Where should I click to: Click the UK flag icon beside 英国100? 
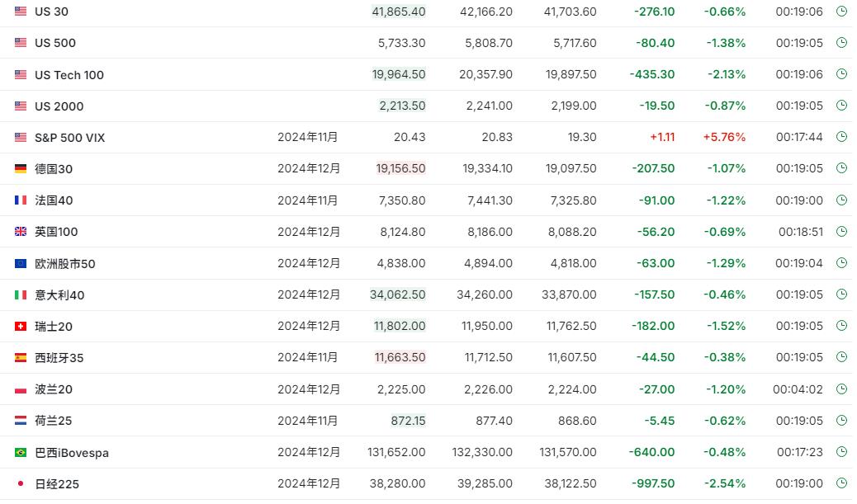coord(21,232)
